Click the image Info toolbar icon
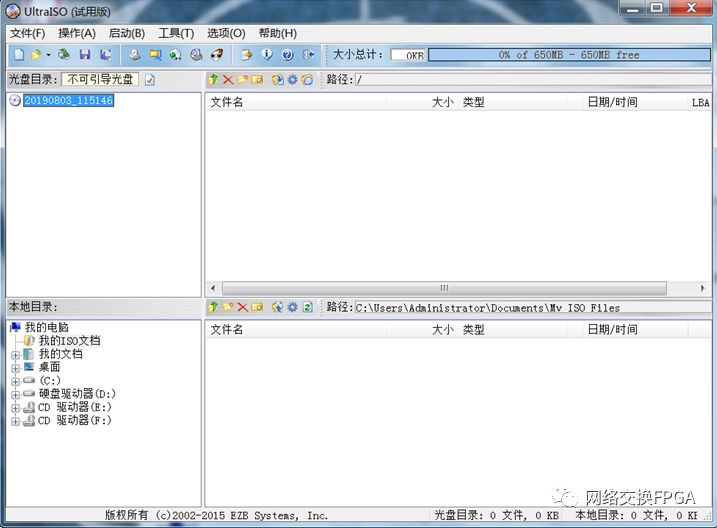The height and width of the screenshot is (528, 717). click(267, 55)
